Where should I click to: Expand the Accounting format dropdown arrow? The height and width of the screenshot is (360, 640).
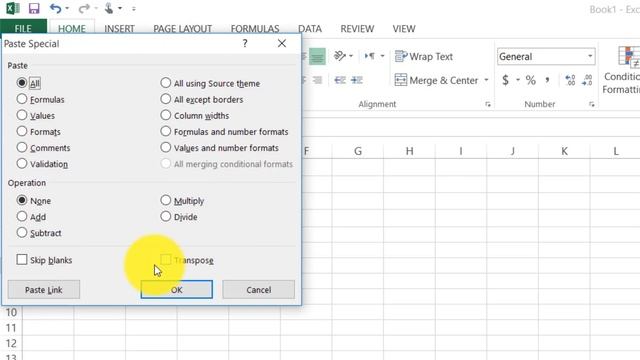pyautogui.click(x=518, y=80)
